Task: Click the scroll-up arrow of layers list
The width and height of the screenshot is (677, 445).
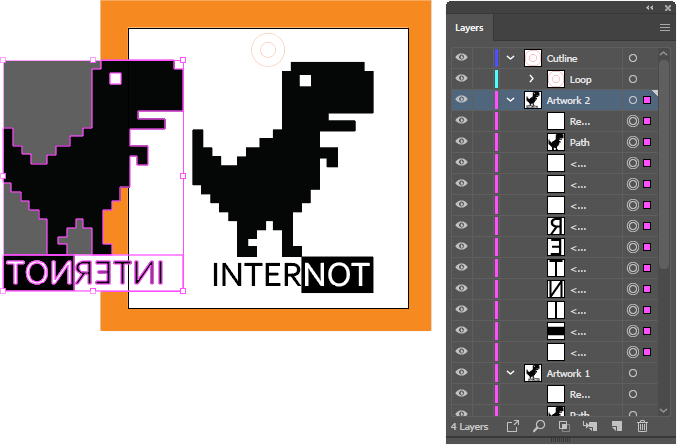Action: tap(664, 54)
